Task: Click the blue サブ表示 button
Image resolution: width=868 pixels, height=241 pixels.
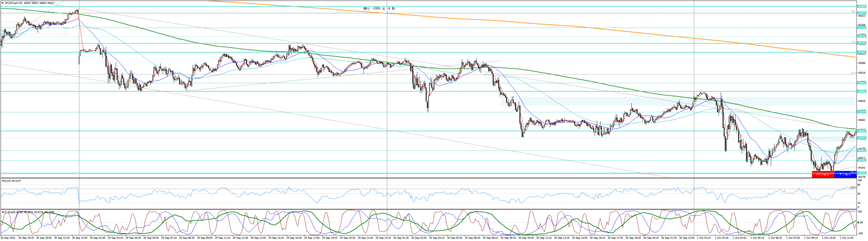Action: [x=845, y=174]
